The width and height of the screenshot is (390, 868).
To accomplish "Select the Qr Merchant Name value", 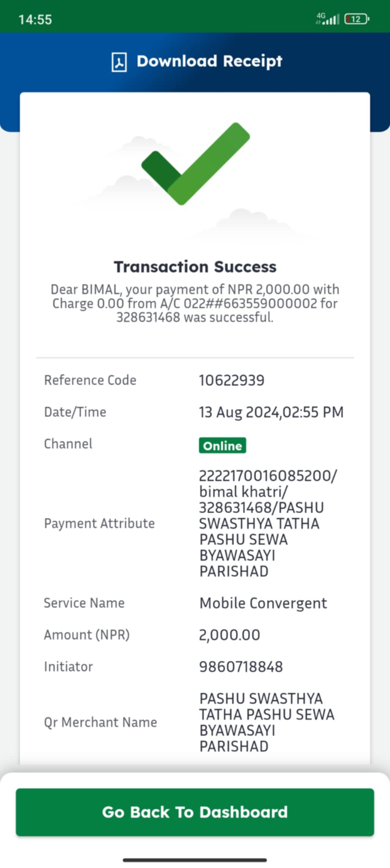I will 267,722.
